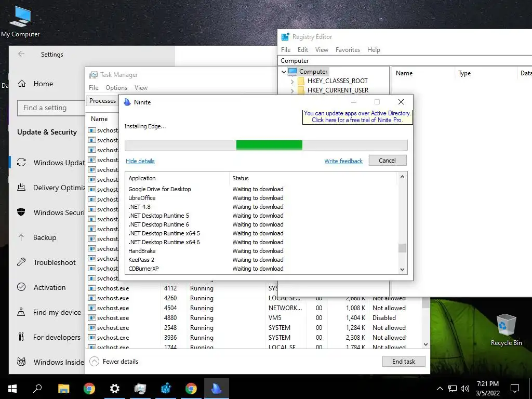Screen dimensions: 532x399
Task: Open Task Manager View menu
Action: click(141, 87)
